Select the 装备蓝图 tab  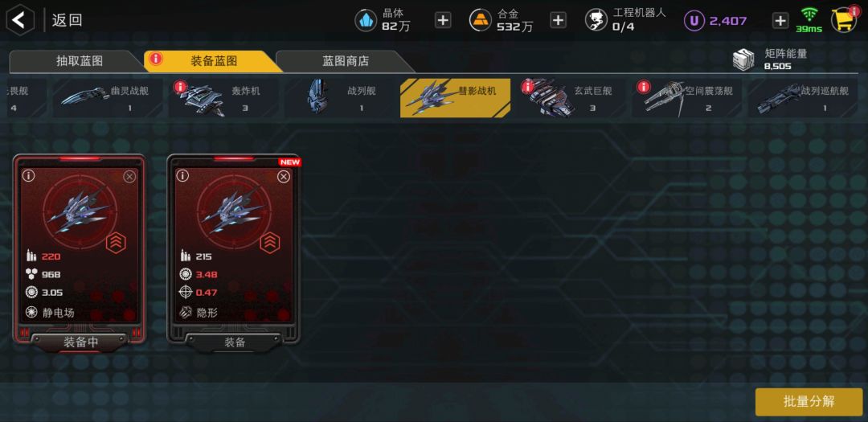click(x=214, y=61)
